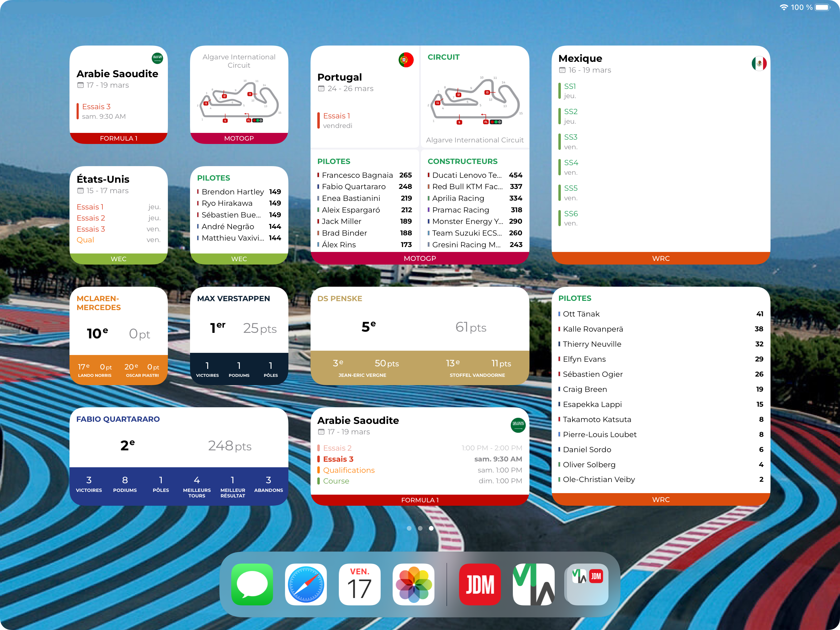This screenshot has height=630, width=840.
Task: Tap Verstappen's 1 VICTOIRES stat
Action: pyautogui.click(x=207, y=370)
